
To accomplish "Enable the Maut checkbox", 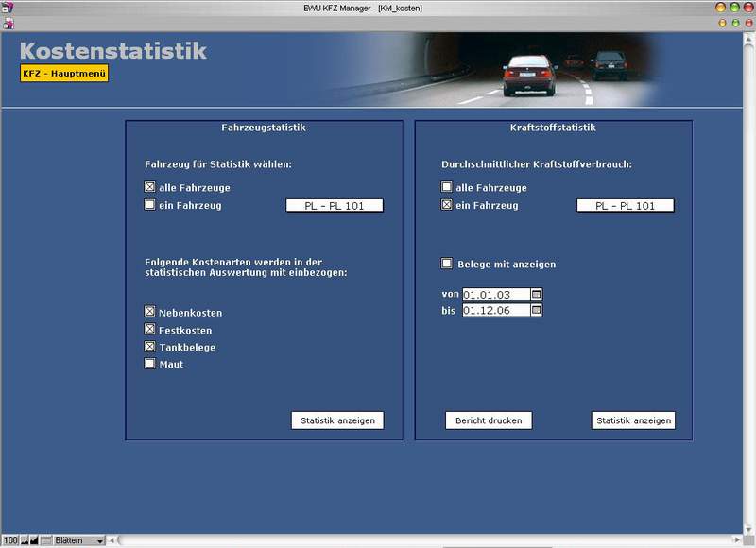I will click(x=150, y=364).
